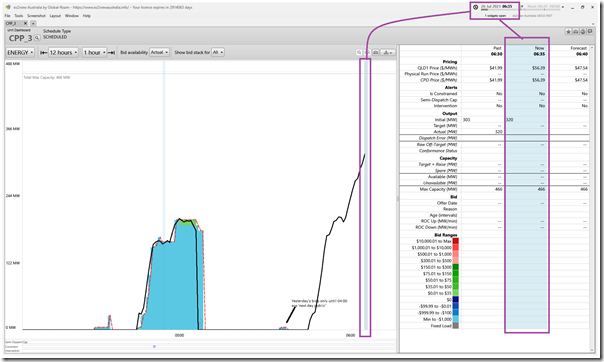This screenshot has height=362, width=604.
Task: Click the widget print icon beside the star
Action: (x=575, y=32)
